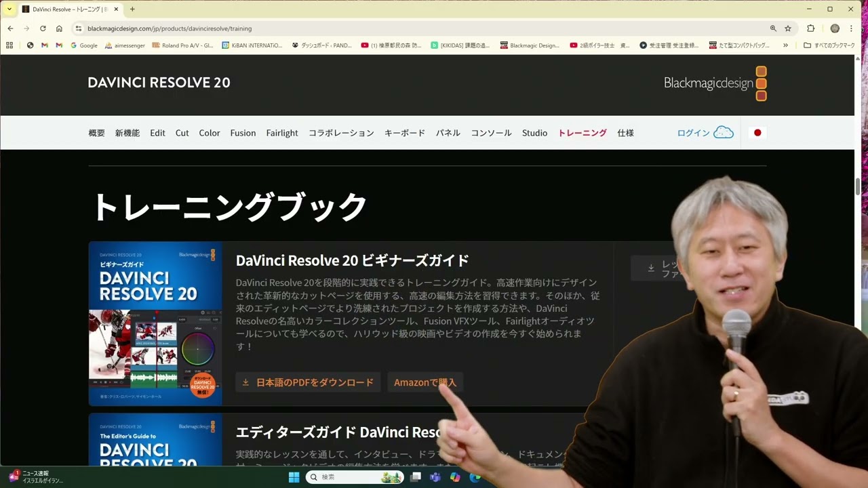Viewport: 868px width, 488px height.
Task: Open the Fusion navigation menu item
Action: tap(243, 133)
